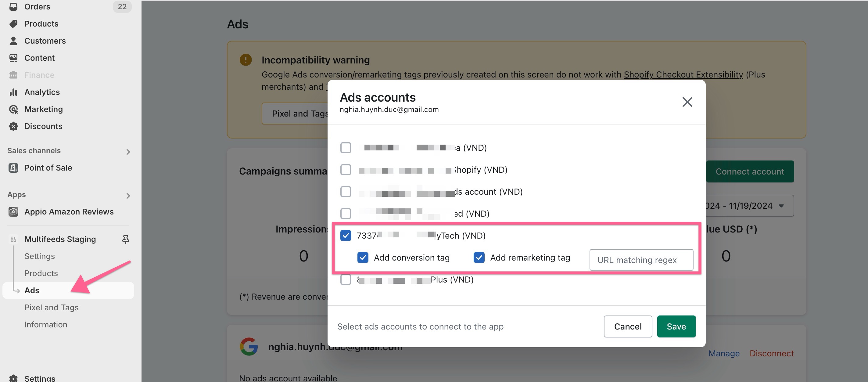Click the Cancel button in dialog

628,326
